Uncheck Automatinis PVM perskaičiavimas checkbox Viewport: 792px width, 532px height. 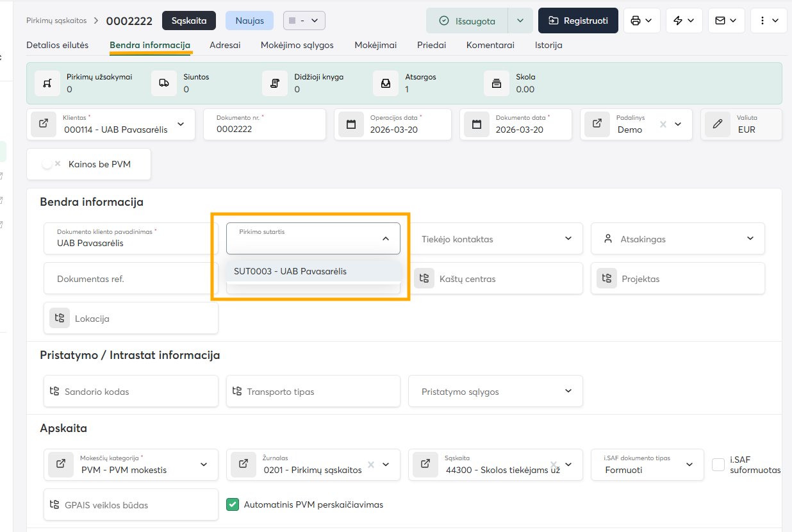point(233,504)
